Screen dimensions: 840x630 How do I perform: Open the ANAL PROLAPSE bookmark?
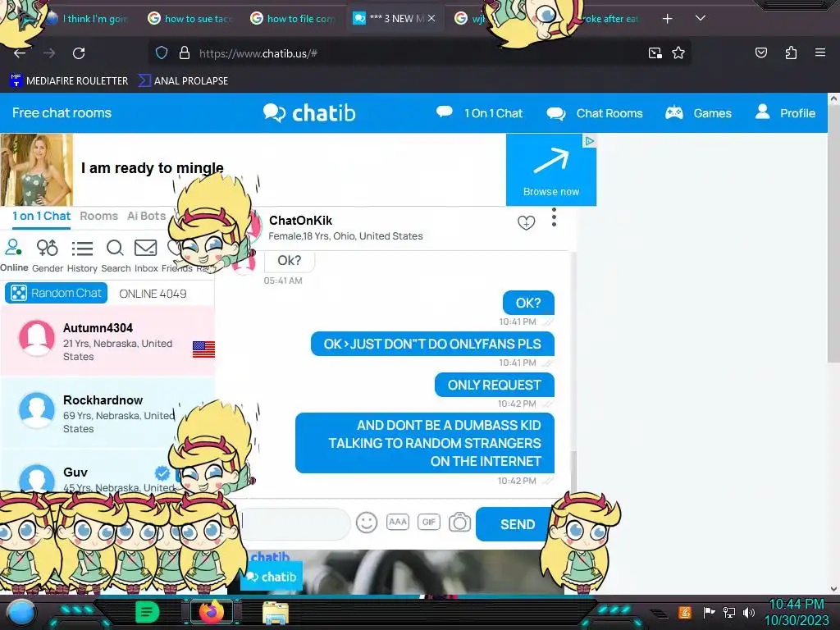point(183,81)
